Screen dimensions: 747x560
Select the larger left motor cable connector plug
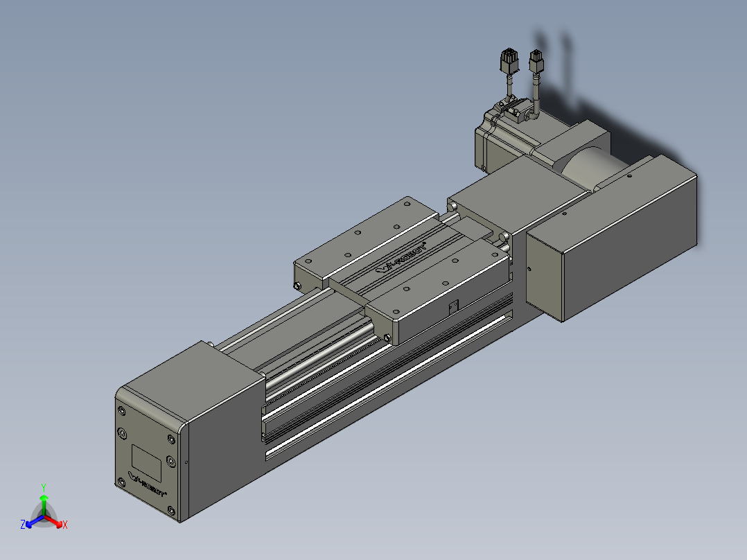(509, 60)
